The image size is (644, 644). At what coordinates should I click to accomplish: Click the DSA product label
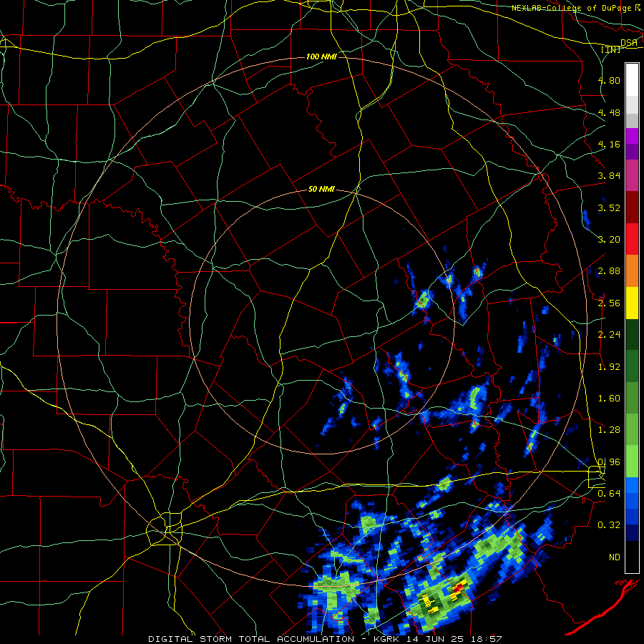coord(629,43)
